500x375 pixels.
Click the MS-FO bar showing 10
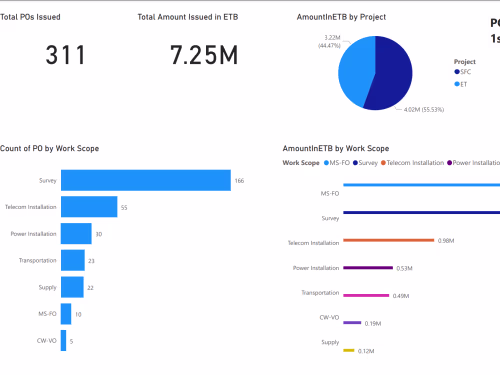pos(66,314)
